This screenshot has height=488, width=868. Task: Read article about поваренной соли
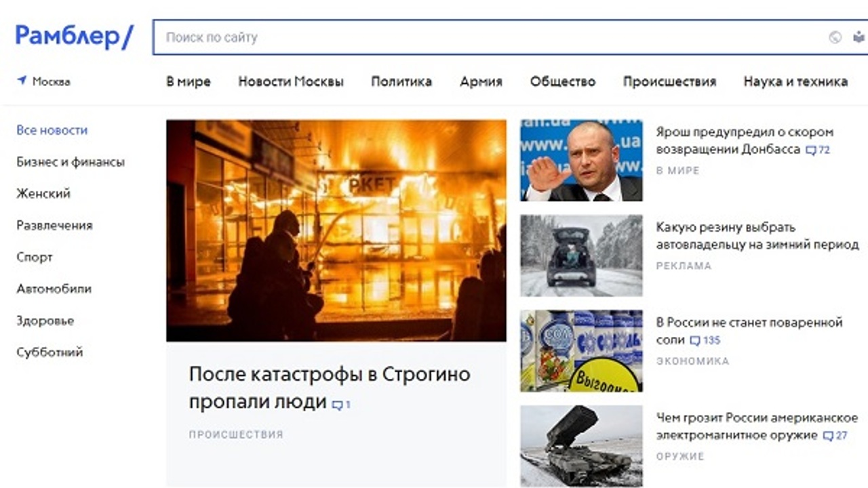click(749, 331)
